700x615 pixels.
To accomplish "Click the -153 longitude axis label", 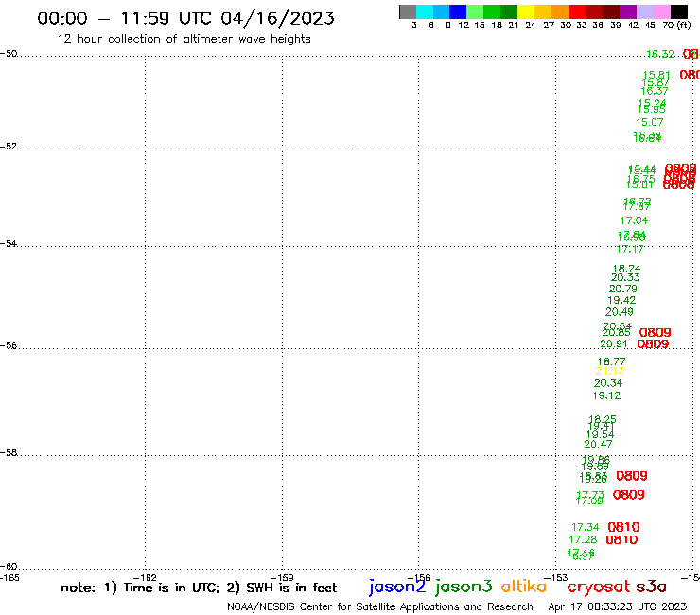I will [556, 578].
